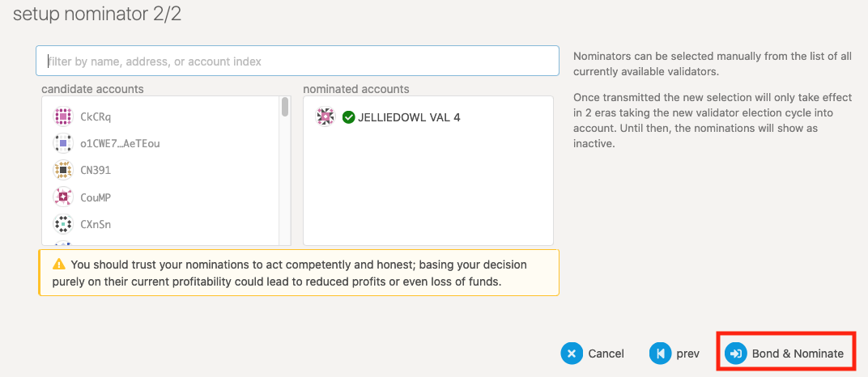Select candidate o1CWE7…AeTEou
Screen dimensions: 868x377
(x=126, y=144)
